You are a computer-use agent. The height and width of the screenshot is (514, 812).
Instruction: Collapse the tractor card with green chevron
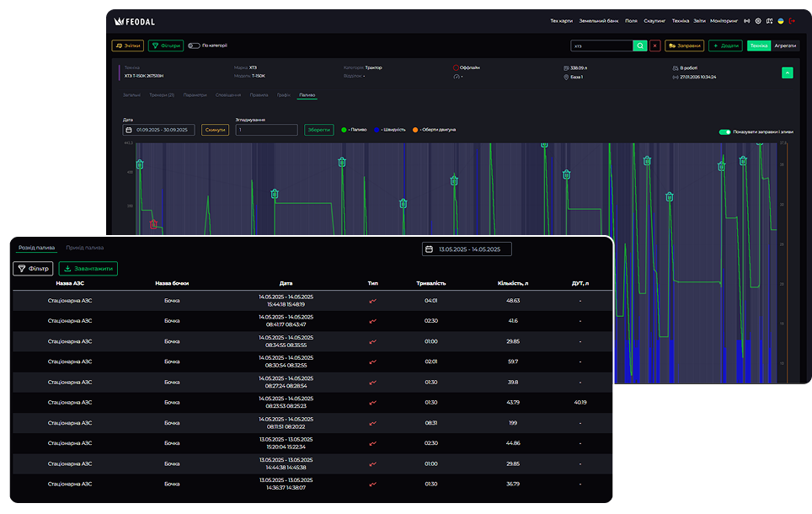(x=788, y=72)
